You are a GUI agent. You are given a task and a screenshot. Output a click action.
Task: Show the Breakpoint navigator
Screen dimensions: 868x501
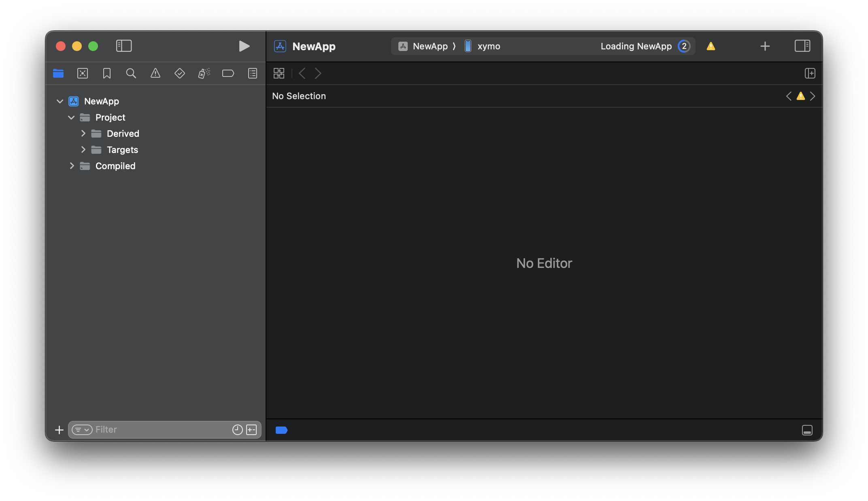[228, 73]
